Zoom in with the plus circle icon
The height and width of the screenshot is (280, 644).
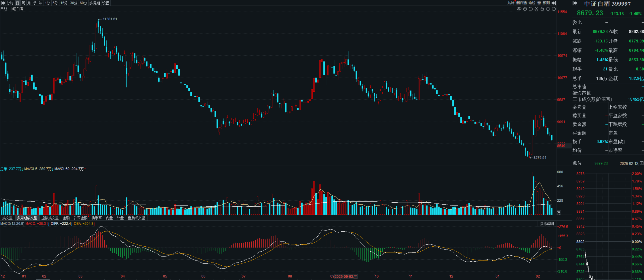[548, 9]
